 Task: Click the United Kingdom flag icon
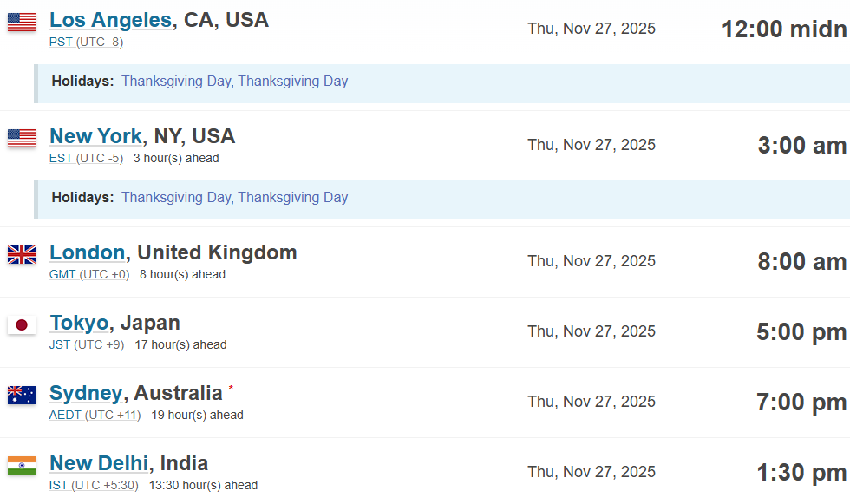point(22,254)
